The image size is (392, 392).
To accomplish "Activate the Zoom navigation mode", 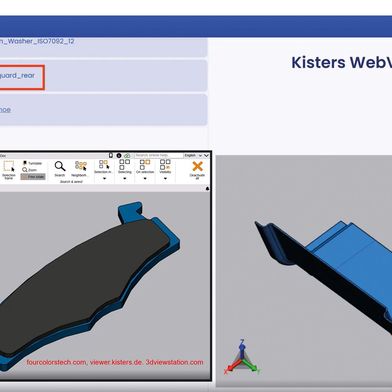I will [30, 170].
